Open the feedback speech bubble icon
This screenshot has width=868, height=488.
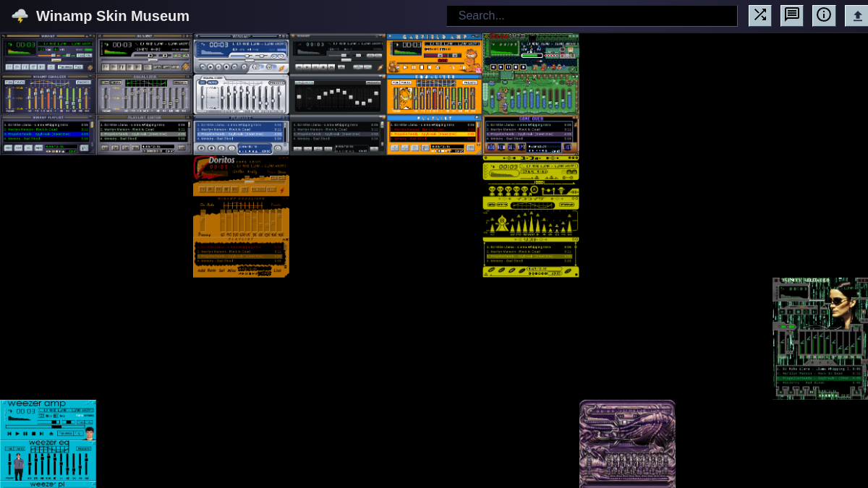click(791, 15)
